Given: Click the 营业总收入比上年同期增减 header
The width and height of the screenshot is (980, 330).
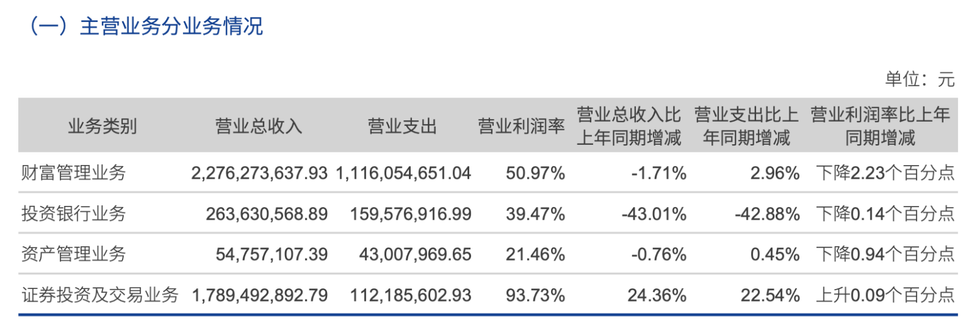Looking at the screenshot, I should [x=629, y=127].
